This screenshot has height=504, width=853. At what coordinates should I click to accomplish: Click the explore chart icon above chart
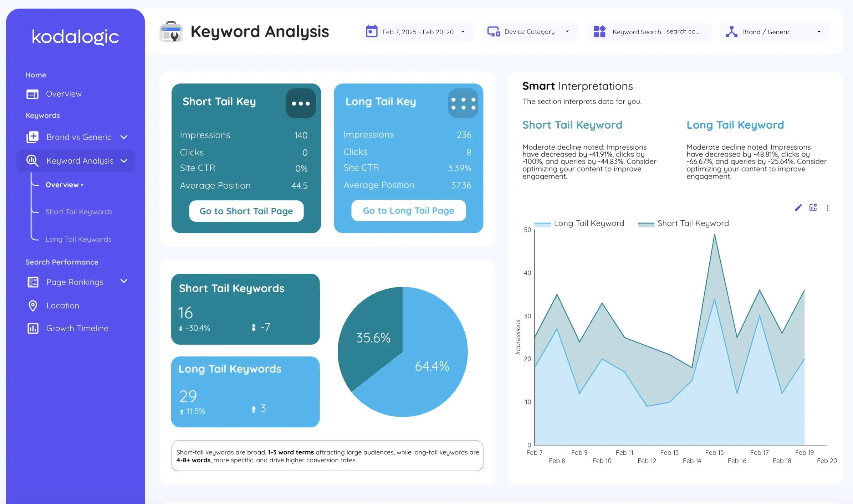click(x=813, y=207)
